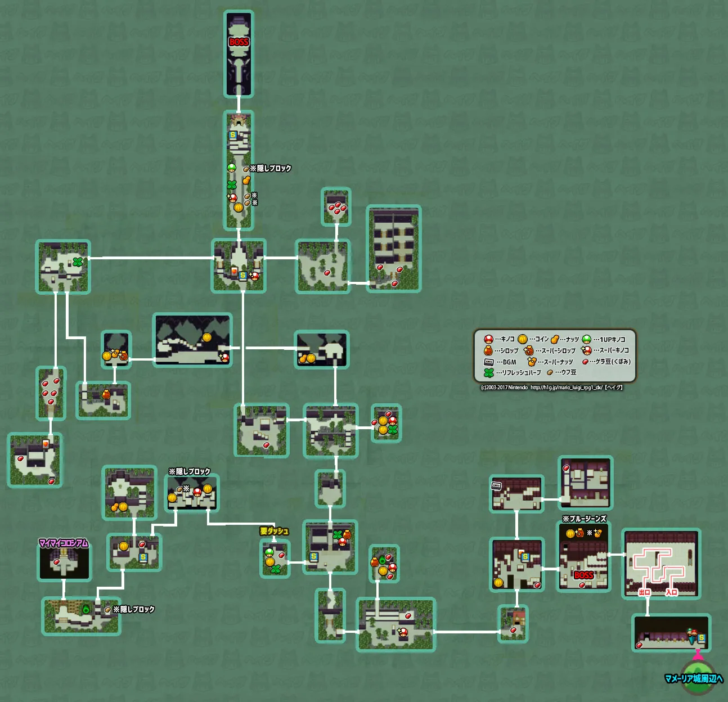Image resolution: width=728 pixels, height=702 pixels.
Task: Click the 出口 exit label in the maze room
Action: point(645,592)
